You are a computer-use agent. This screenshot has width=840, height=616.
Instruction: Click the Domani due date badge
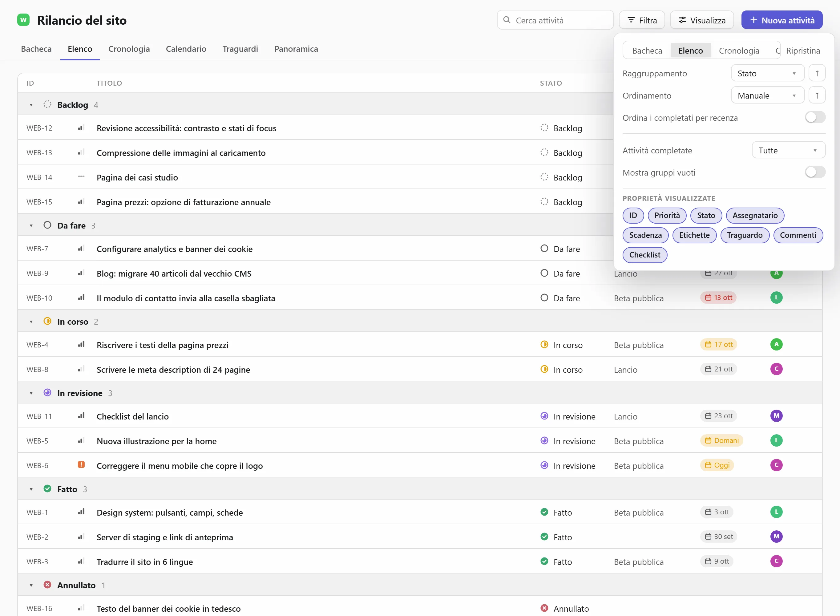tap(721, 440)
